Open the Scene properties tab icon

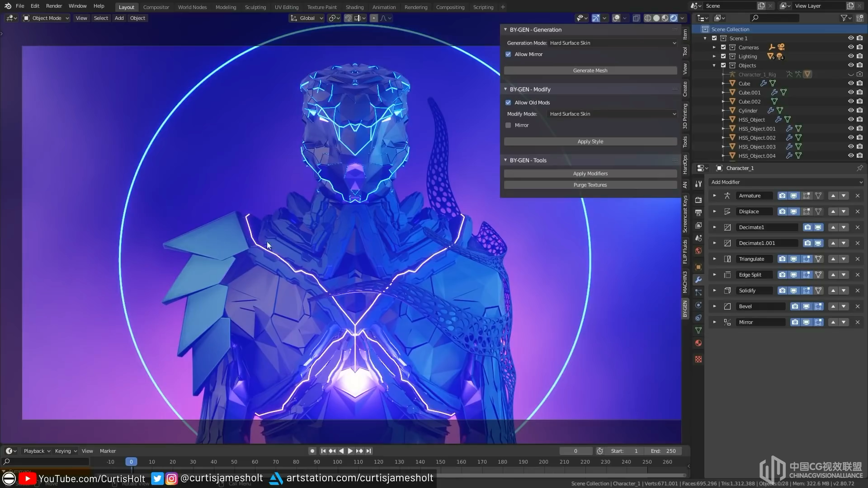point(698,238)
